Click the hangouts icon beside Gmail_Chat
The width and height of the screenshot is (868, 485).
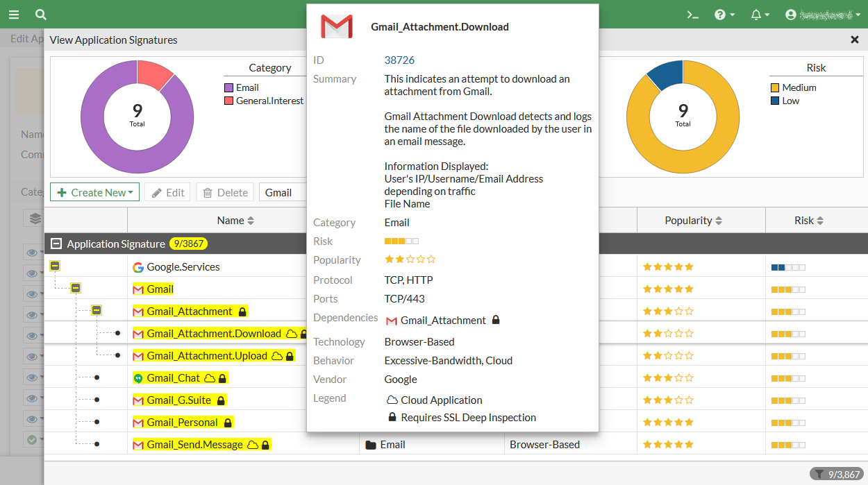pyautogui.click(x=138, y=378)
